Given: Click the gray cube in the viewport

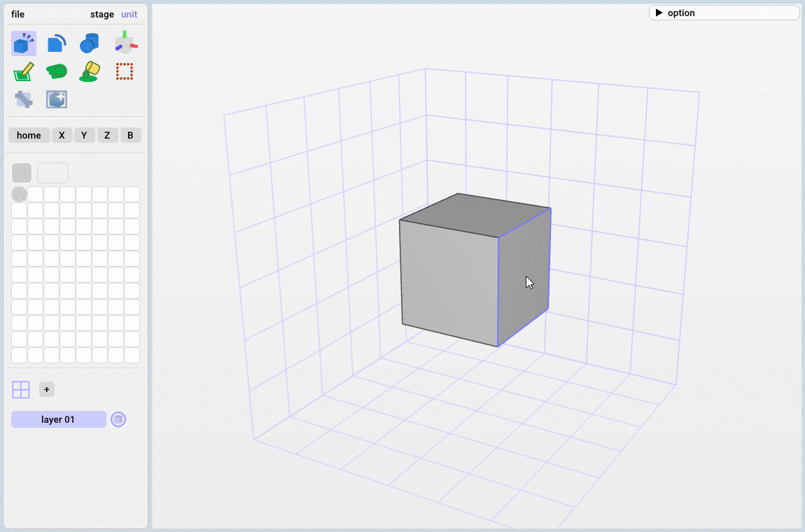Looking at the screenshot, I should [475, 269].
